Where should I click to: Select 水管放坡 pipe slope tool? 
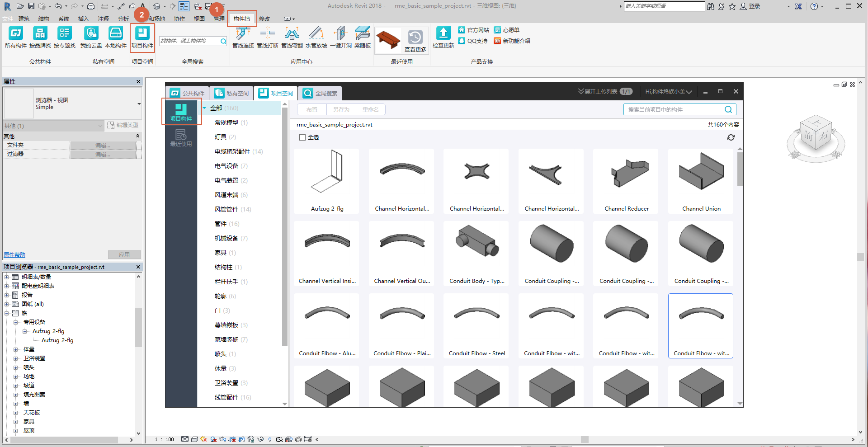pyautogui.click(x=316, y=37)
